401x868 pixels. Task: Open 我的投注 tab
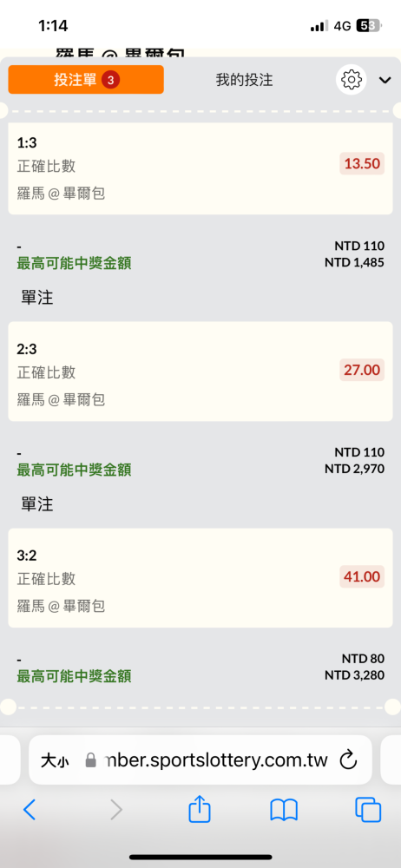coord(244,80)
